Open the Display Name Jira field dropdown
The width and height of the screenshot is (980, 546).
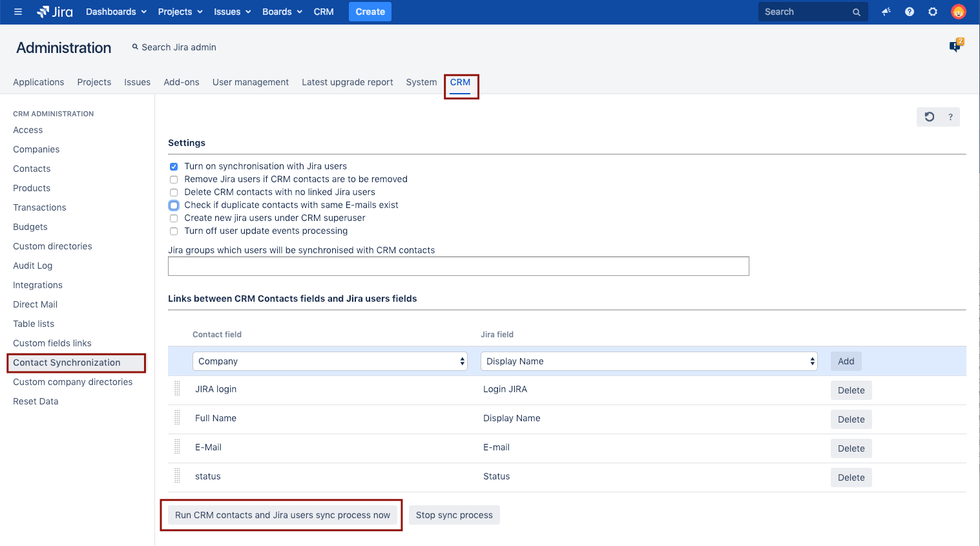pos(649,361)
